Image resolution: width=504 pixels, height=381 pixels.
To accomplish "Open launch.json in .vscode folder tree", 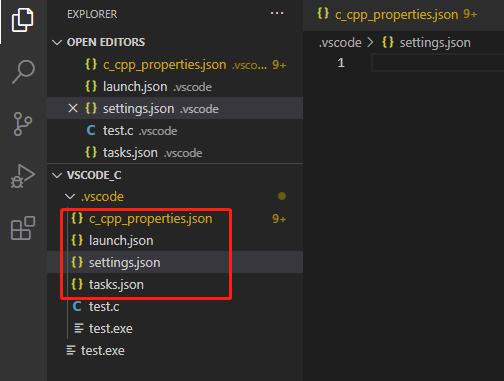I will point(175,241).
